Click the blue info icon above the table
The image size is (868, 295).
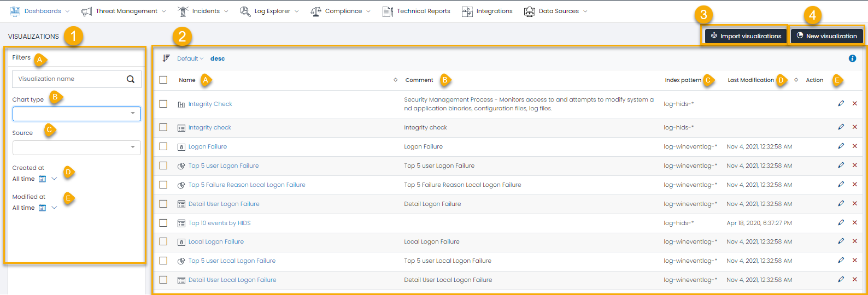tap(852, 58)
